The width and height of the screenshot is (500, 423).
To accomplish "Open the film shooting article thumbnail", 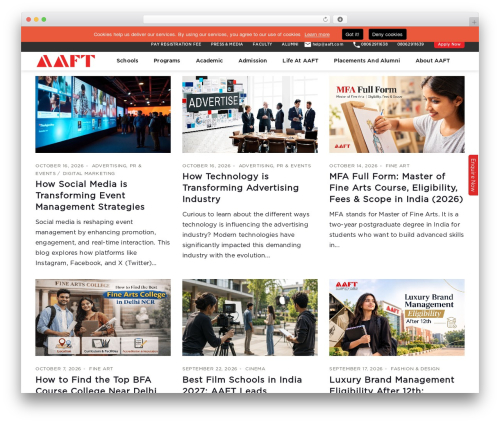I will click(250, 317).
